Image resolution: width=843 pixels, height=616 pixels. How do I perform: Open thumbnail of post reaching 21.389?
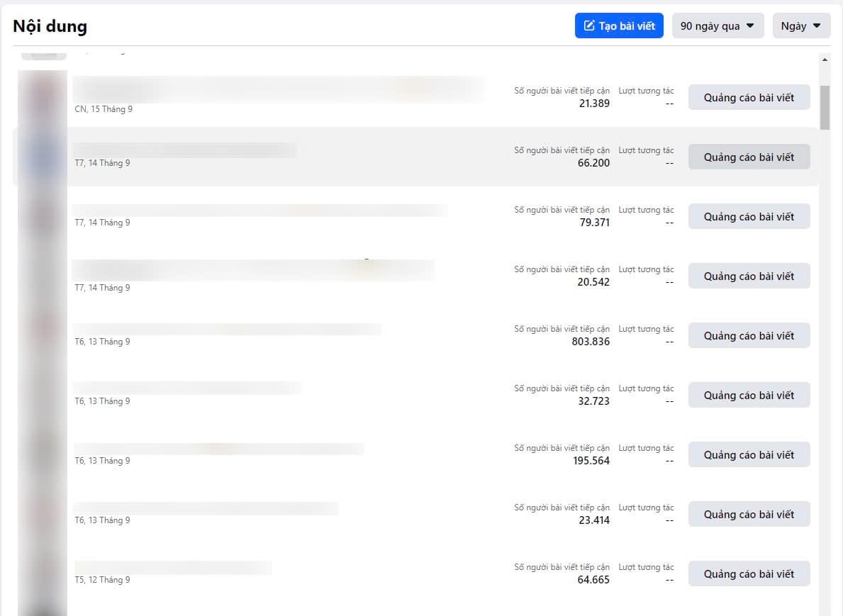tap(43, 97)
